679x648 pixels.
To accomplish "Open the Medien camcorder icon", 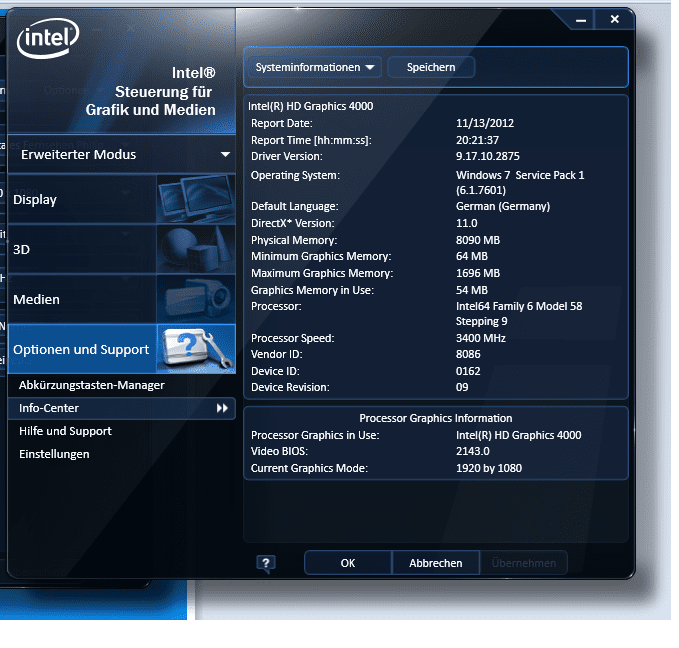I will 196,299.
